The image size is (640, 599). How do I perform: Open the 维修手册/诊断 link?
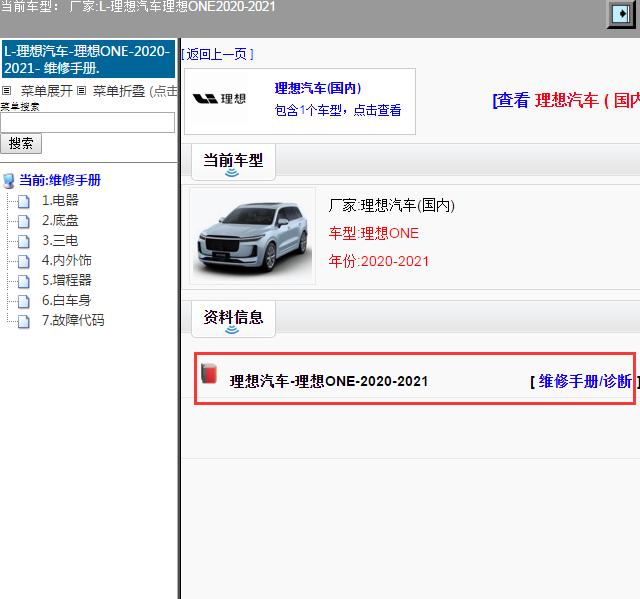(585, 381)
